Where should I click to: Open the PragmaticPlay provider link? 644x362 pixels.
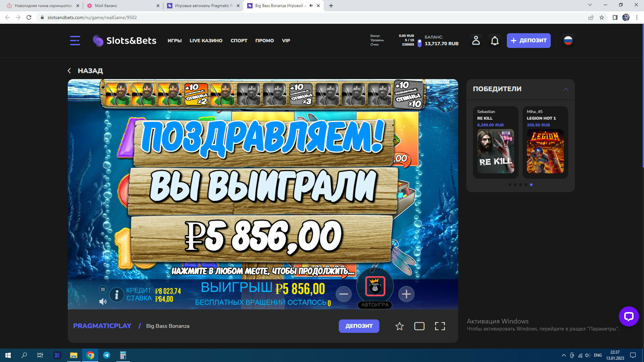pos(102,326)
